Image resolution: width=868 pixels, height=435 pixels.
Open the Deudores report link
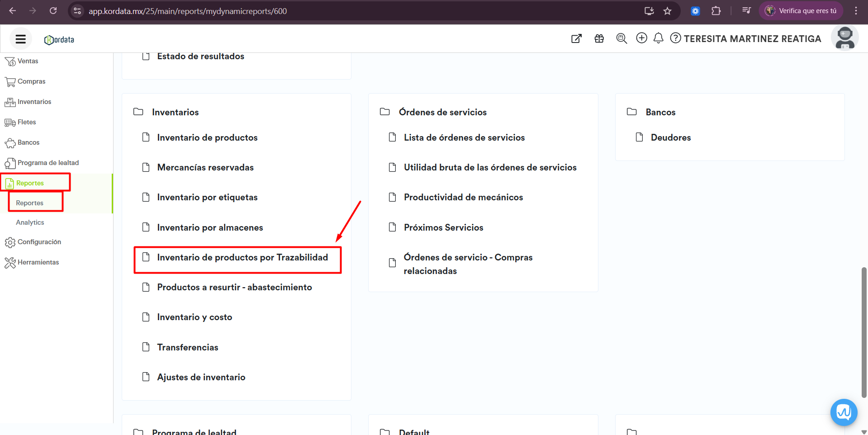click(x=671, y=137)
